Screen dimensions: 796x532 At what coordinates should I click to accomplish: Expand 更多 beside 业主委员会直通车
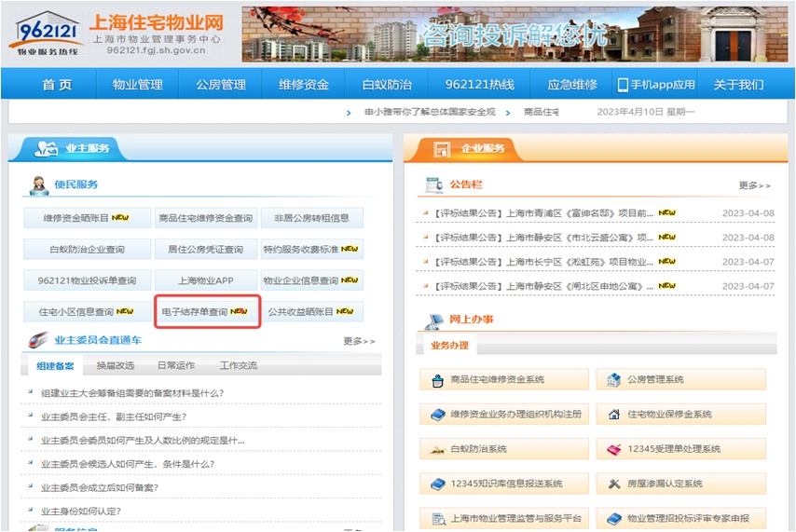[x=359, y=341]
